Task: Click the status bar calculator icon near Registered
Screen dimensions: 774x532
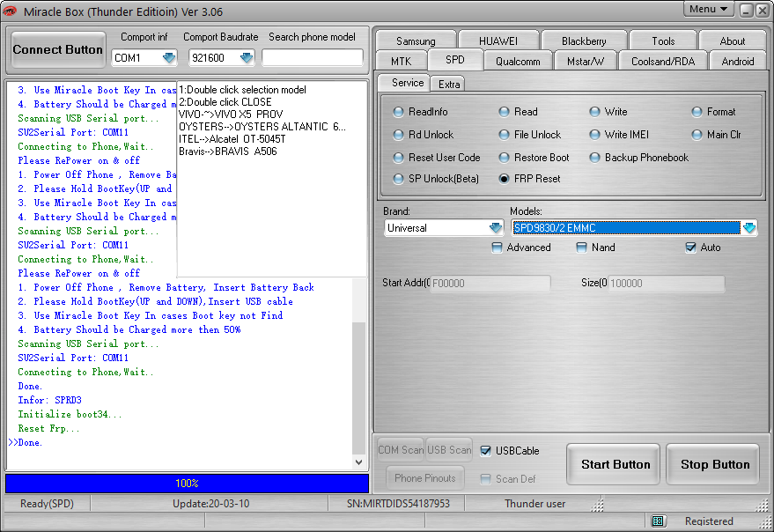Action: 657,521
